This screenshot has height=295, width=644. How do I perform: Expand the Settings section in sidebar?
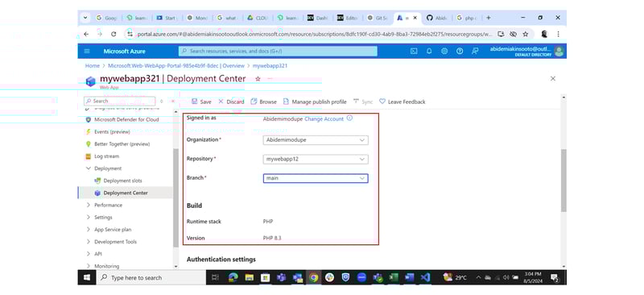point(89,218)
